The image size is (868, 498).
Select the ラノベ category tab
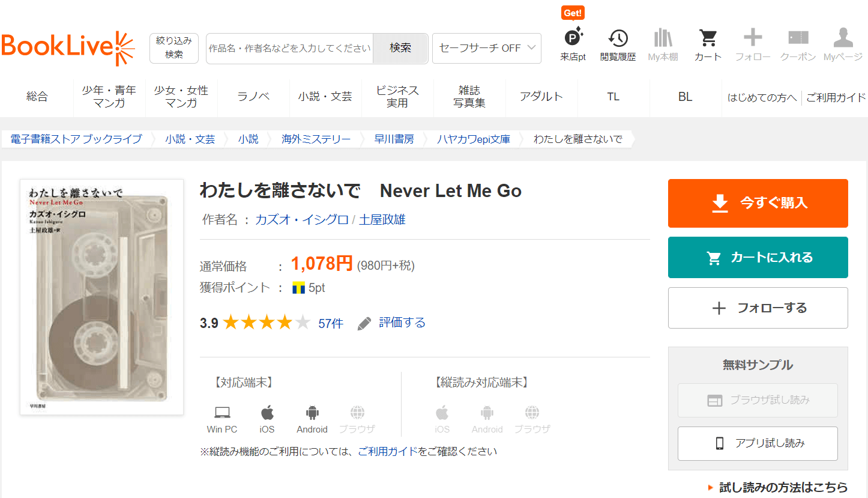(x=253, y=97)
